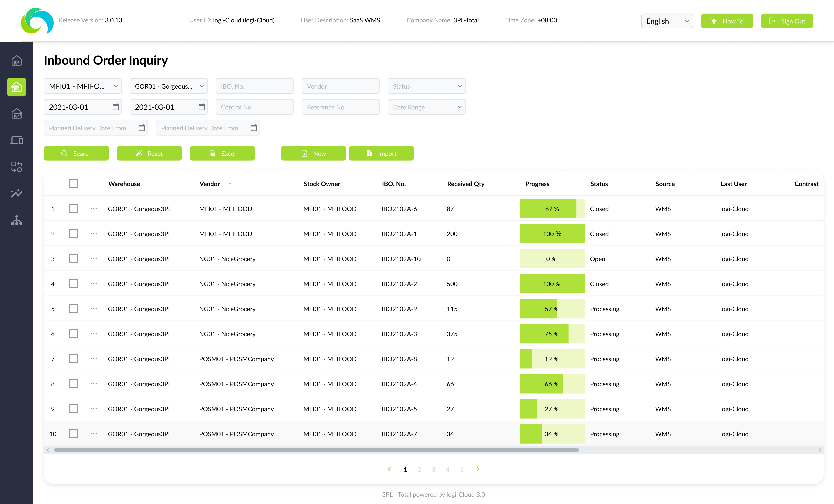834x504 pixels.
Task: Select the inbound orders sidebar icon
Action: [16, 87]
